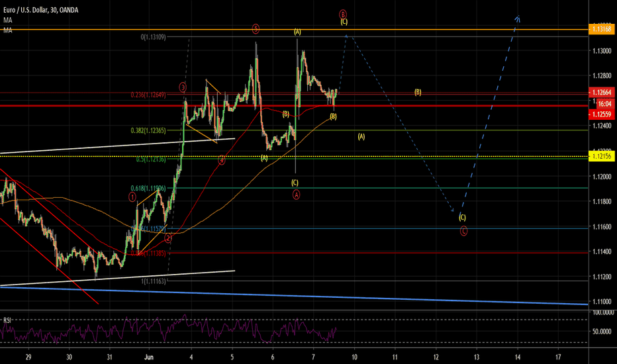Click the red circled A wave label
This screenshot has height=364, width=617.
click(x=297, y=195)
